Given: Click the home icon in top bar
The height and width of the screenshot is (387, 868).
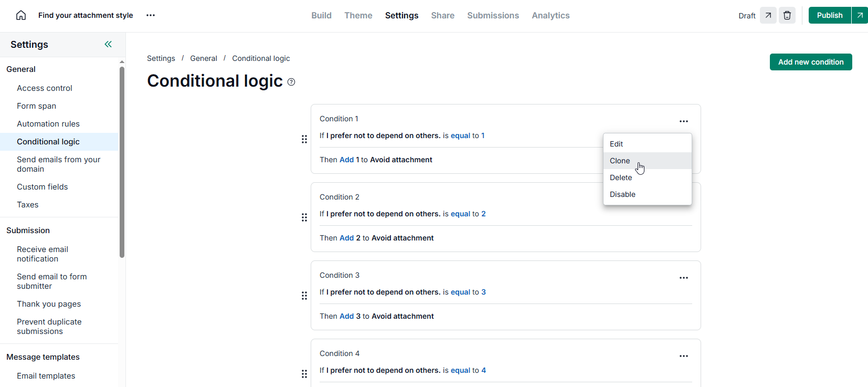Looking at the screenshot, I should point(21,15).
